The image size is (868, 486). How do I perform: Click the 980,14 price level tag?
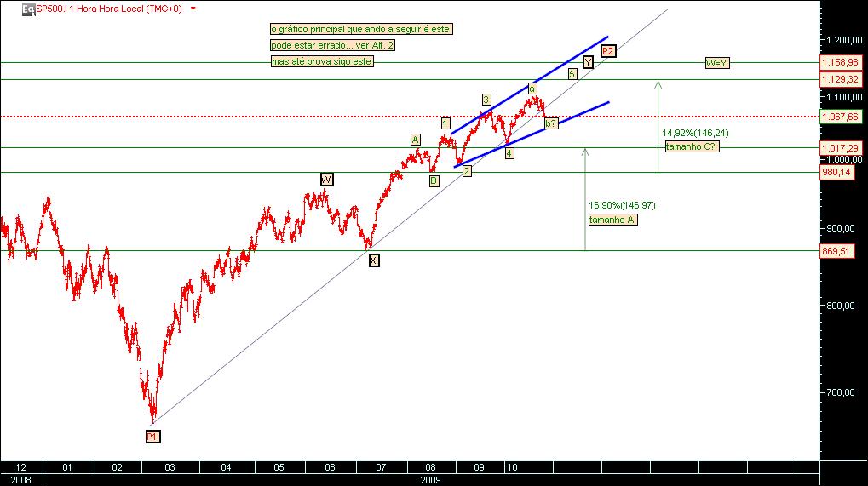[x=836, y=173]
